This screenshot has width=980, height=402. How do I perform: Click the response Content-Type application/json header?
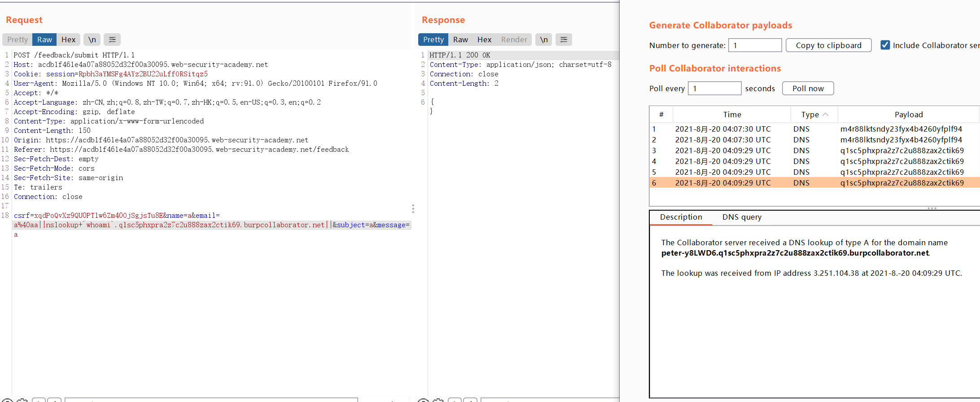coord(520,65)
